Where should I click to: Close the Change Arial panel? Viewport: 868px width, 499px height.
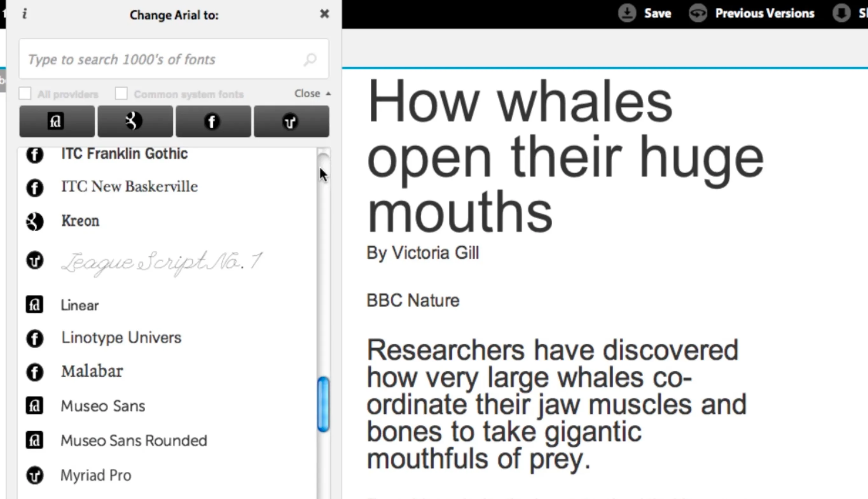tap(324, 14)
